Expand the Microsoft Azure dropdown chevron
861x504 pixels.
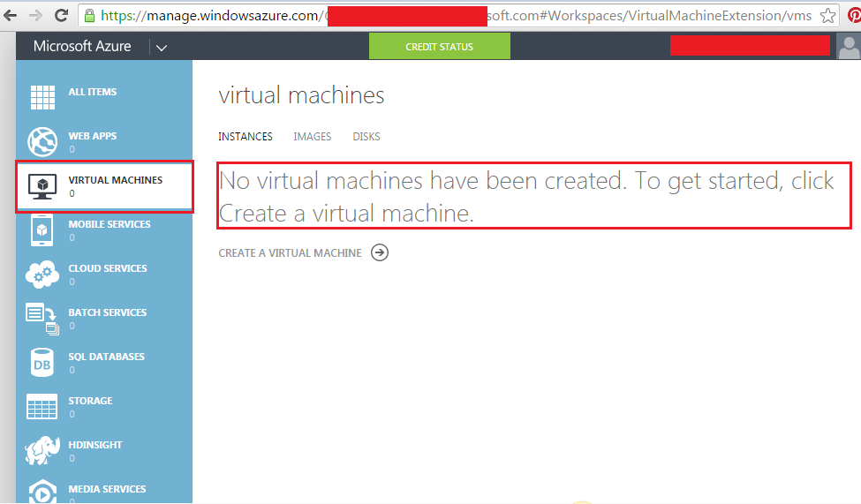point(161,47)
